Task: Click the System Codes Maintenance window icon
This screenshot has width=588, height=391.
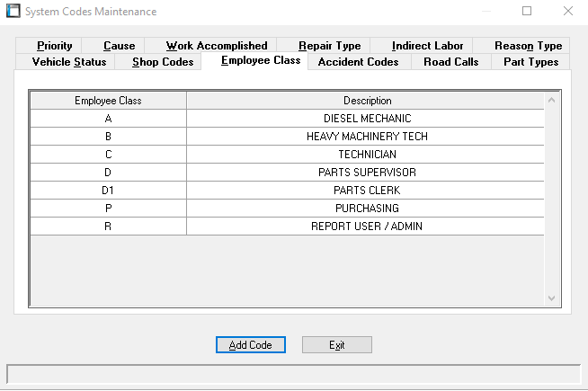Action: (x=13, y=12)
